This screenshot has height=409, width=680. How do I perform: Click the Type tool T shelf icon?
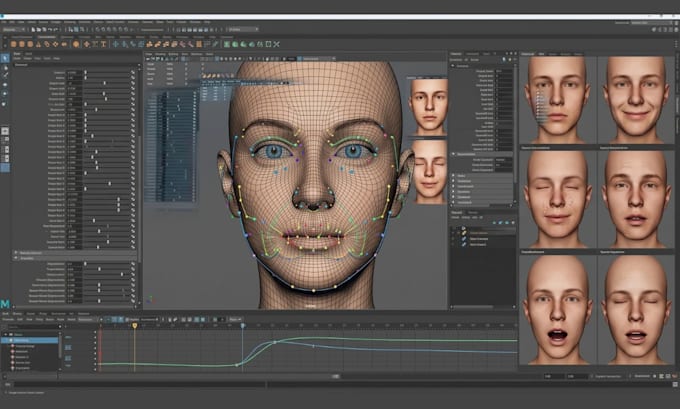tap(103, 44)
